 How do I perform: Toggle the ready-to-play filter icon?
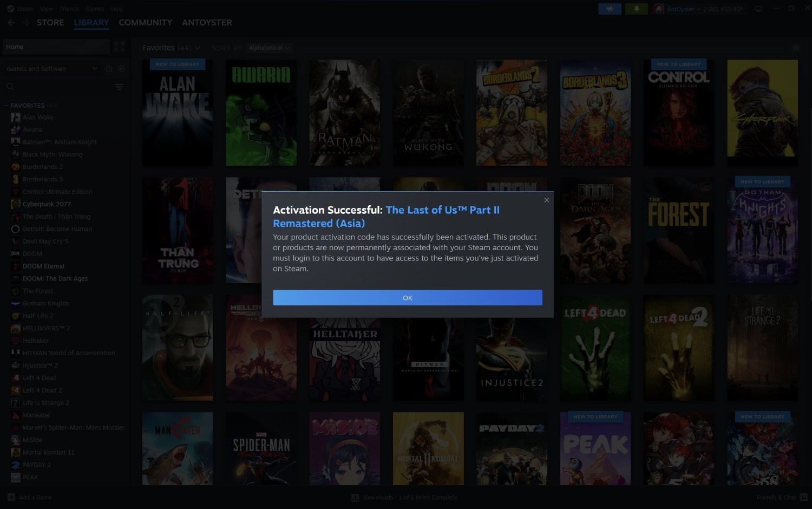click(121, 69)
